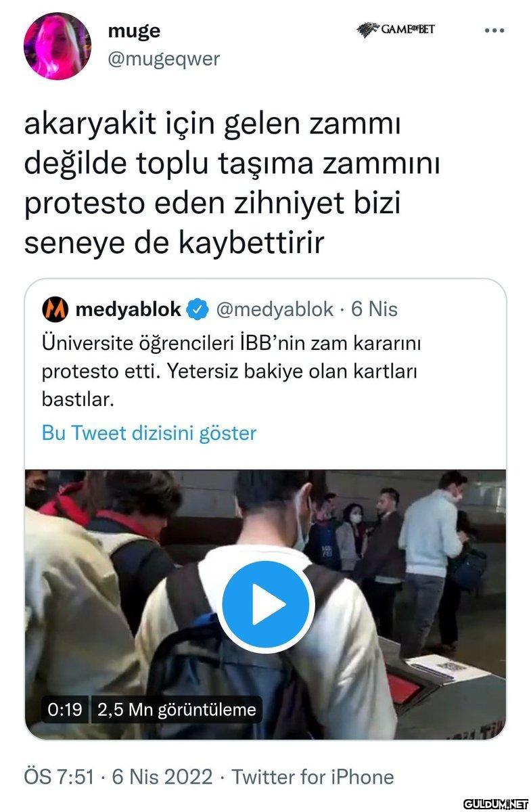
Task: Click the '6 Nis' date on quoted tweet
Action: click(x=374, y=309)
